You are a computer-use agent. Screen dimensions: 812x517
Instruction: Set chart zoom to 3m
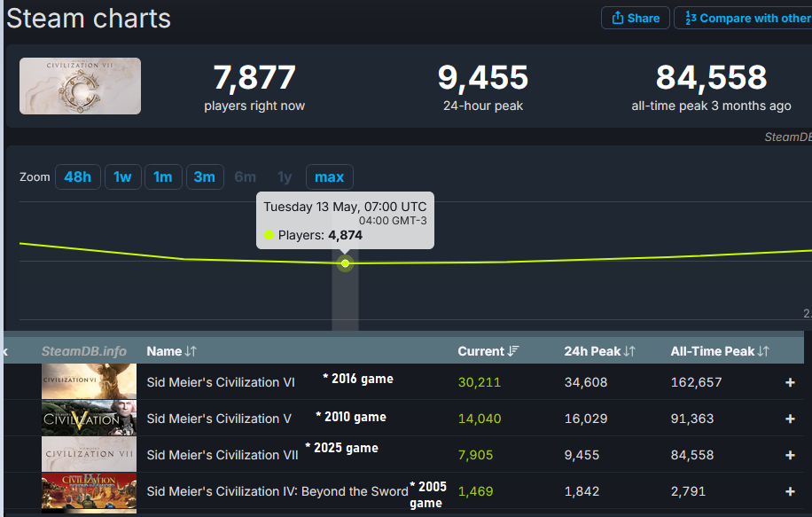205,177
